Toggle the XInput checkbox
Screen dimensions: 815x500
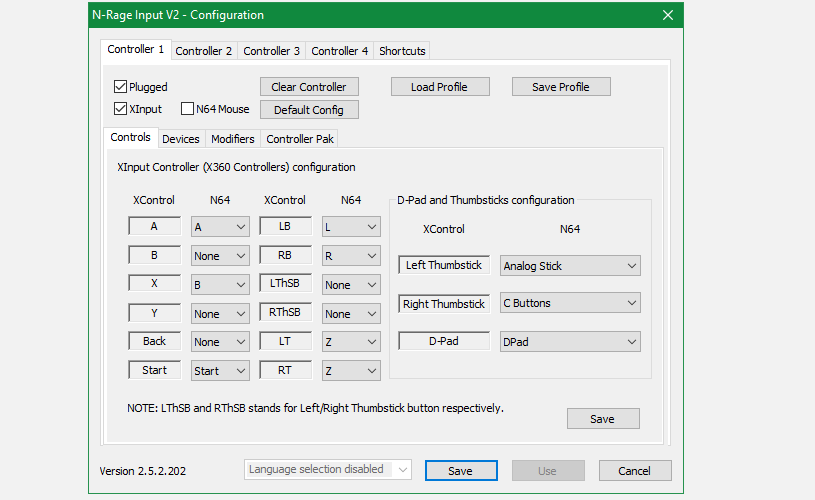tap(121, 109)
